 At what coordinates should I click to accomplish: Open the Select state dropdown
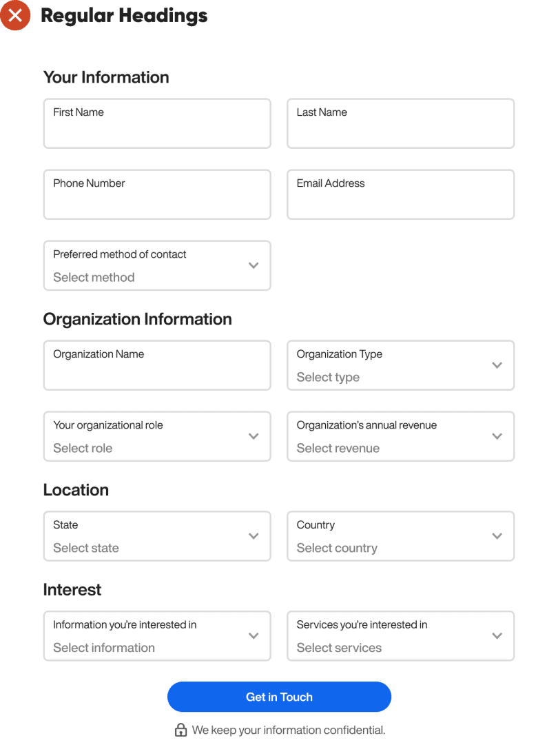(157, 536)
